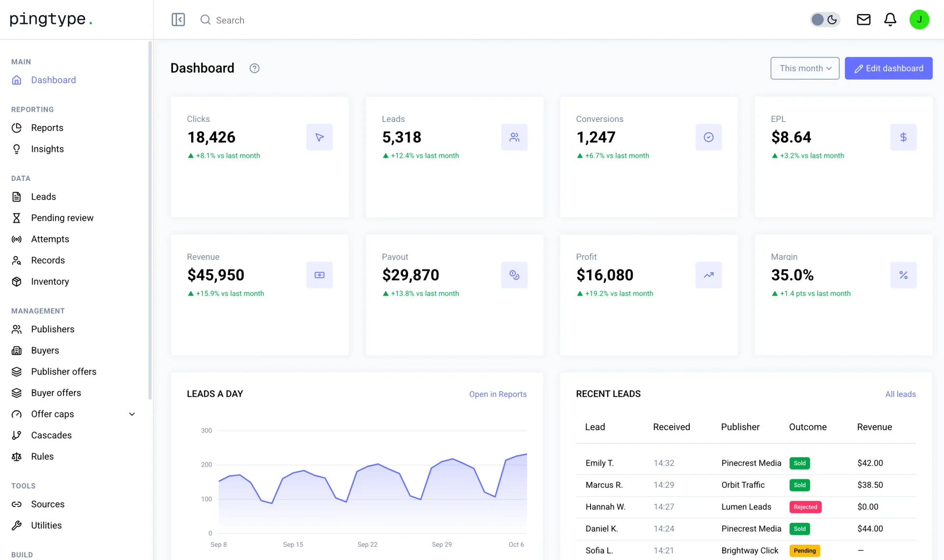Click the Clicks card cursor icon

(320, 137)
